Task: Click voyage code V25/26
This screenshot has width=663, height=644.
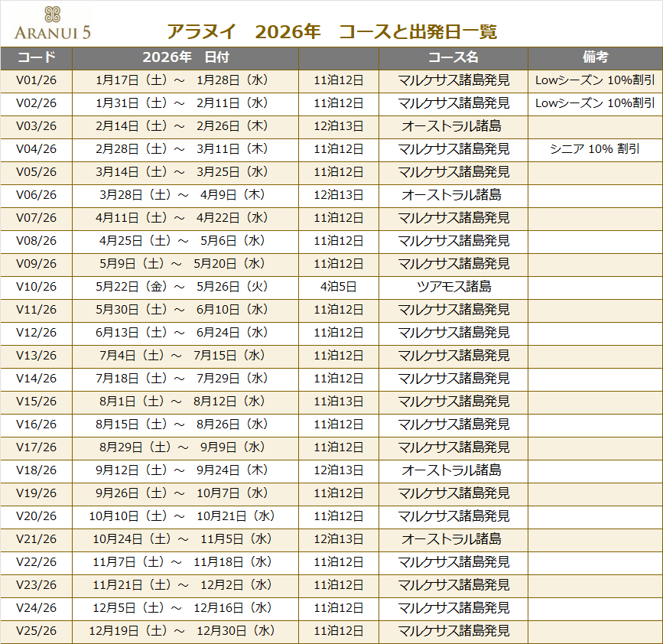Action: pos(36,631)
